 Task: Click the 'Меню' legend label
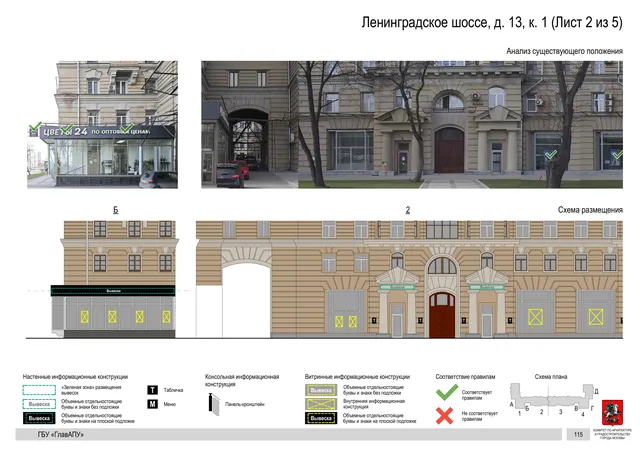(x=170, y=404)
